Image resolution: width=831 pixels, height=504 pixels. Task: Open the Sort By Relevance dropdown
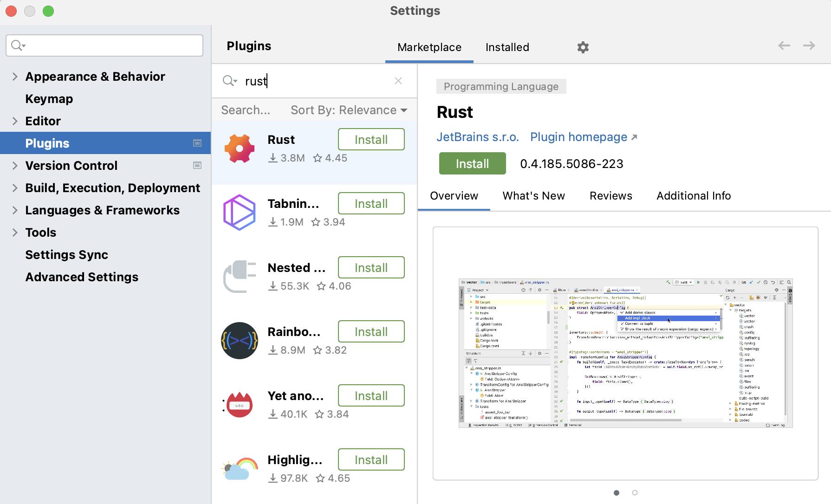click(x=349, y=110)
